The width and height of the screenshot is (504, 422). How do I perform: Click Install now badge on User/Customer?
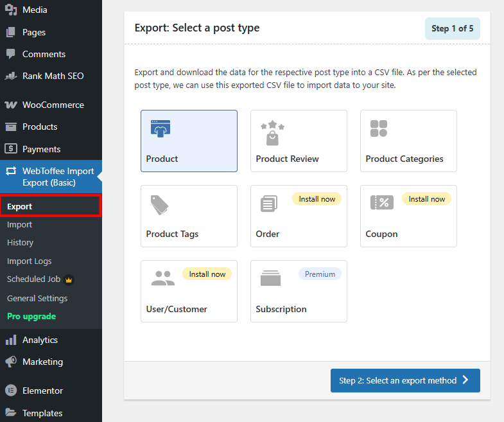(207, 274)
